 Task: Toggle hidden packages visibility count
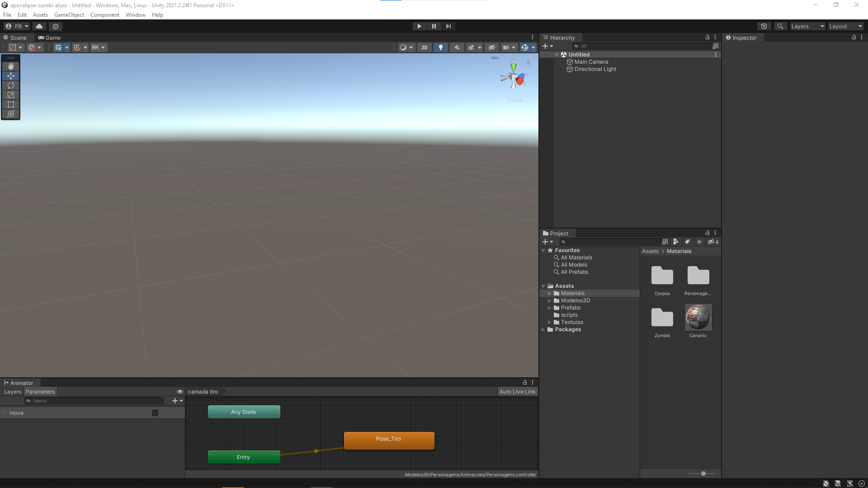(713, 242)
